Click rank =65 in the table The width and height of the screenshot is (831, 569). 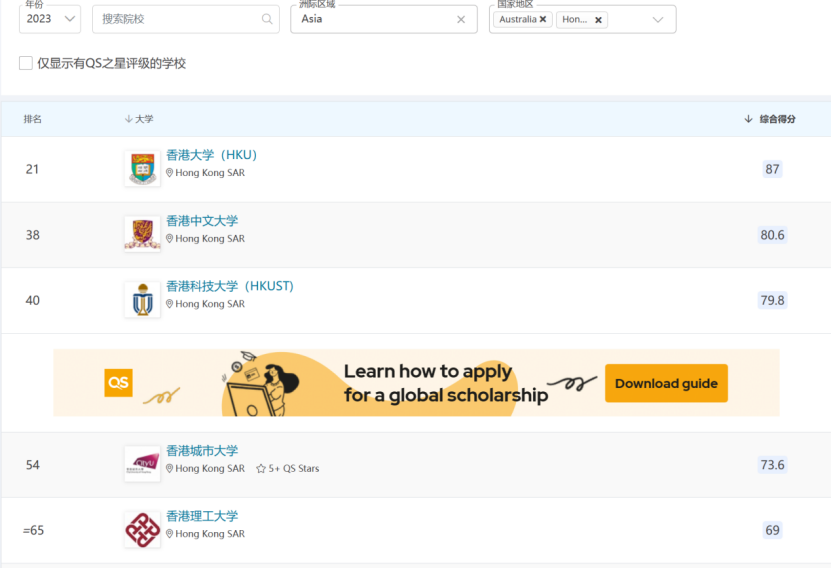tap(33, 530)
